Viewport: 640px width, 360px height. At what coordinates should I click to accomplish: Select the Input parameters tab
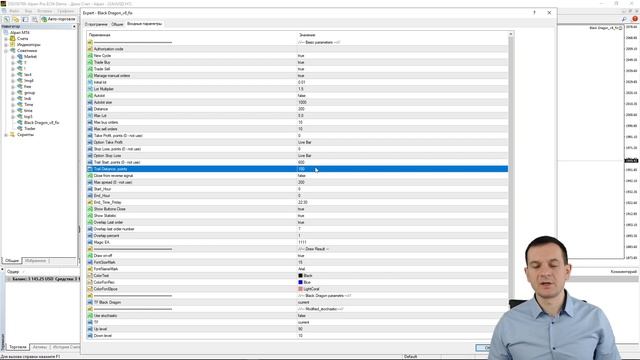[x=144, y=24]
